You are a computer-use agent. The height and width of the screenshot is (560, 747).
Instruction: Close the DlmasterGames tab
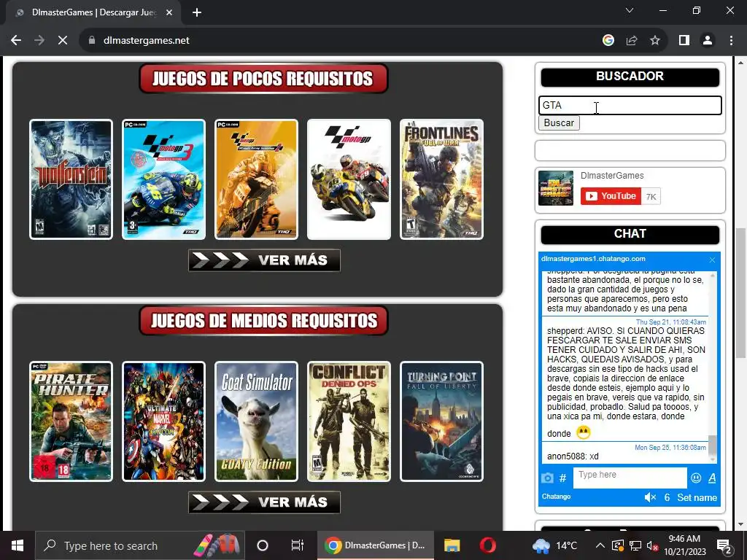tap(169, 12)
